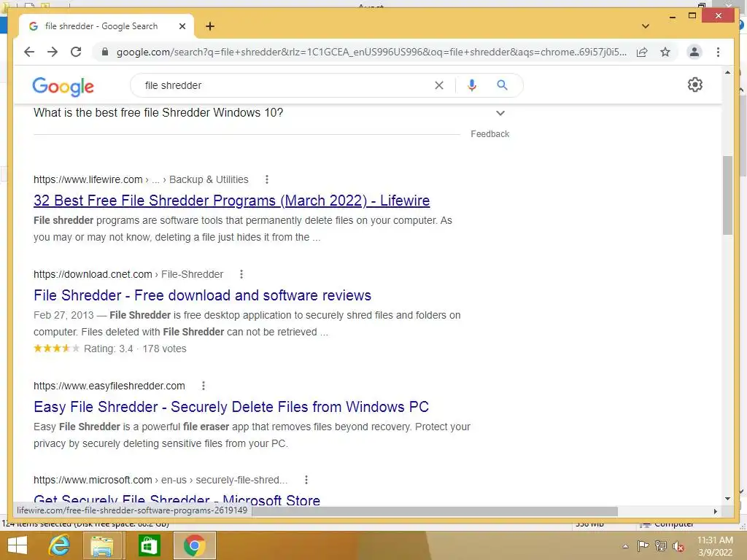Open the Windows Store taskbar icon
Viewport: 747px width, 560px height.
point(149,545)
